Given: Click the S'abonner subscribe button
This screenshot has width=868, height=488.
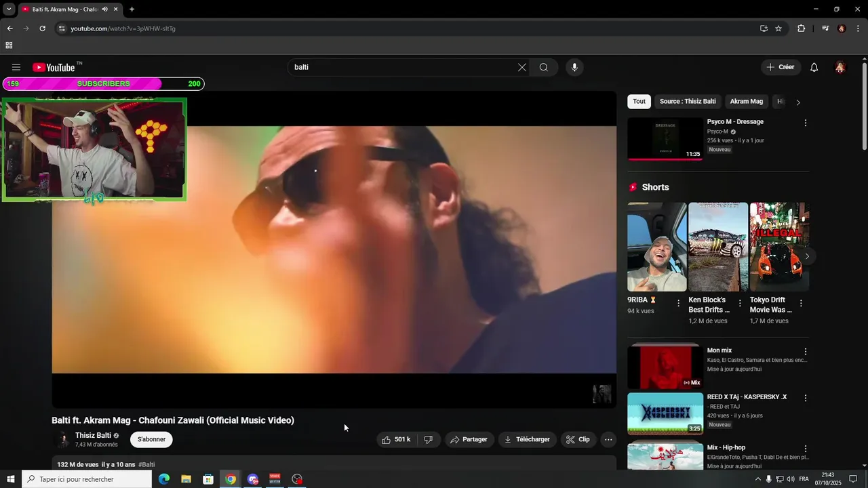Looking at the screenshot, I should (151, 439).
